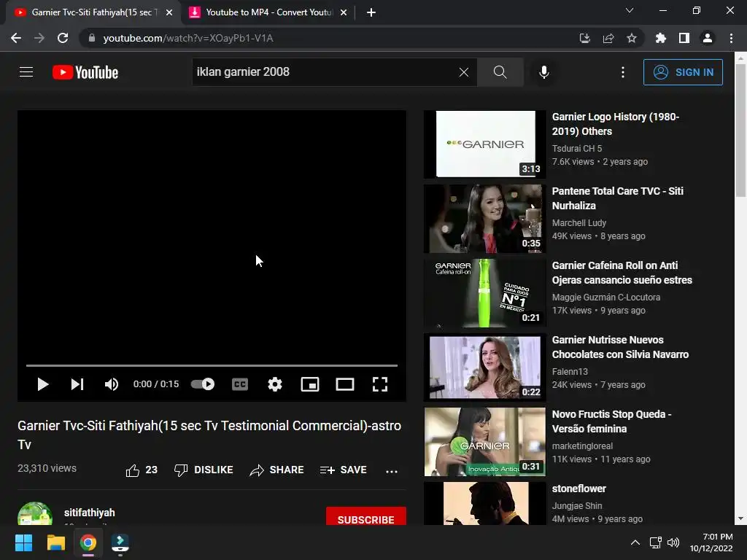Viewport: 747px width, 560px height.
Task: Open sitifathiyah channel avatar
Action: [35, 514]
